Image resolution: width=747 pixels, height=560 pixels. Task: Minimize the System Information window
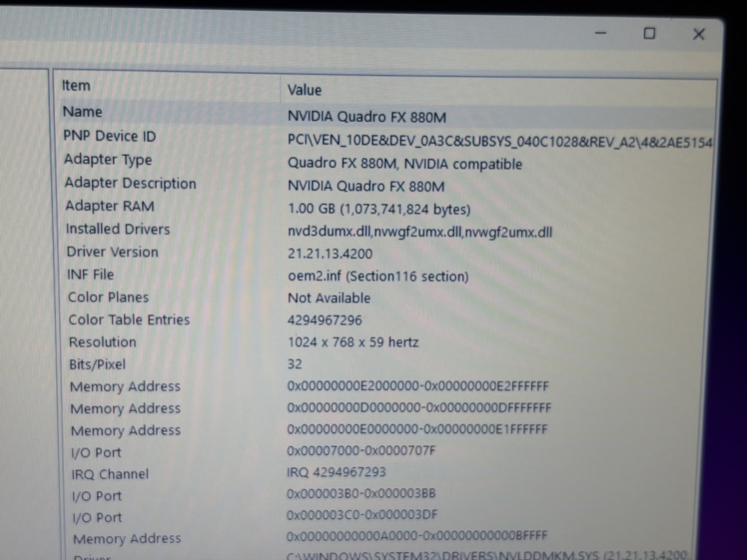click(x=601, y=33)
